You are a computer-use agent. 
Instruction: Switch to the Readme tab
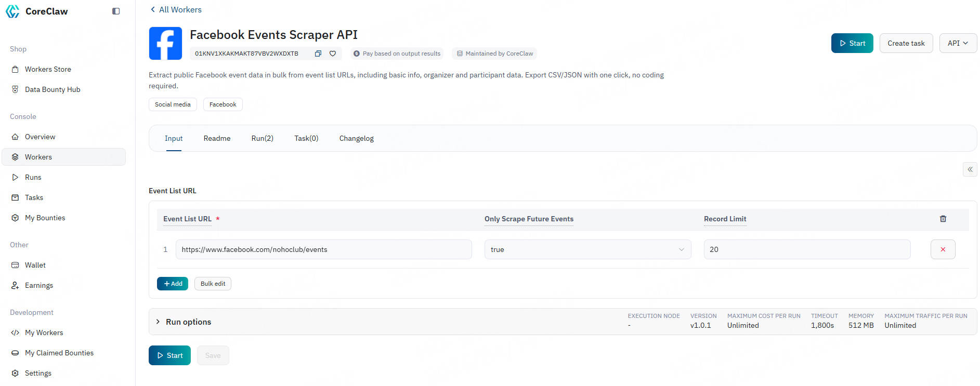point(217,138)
